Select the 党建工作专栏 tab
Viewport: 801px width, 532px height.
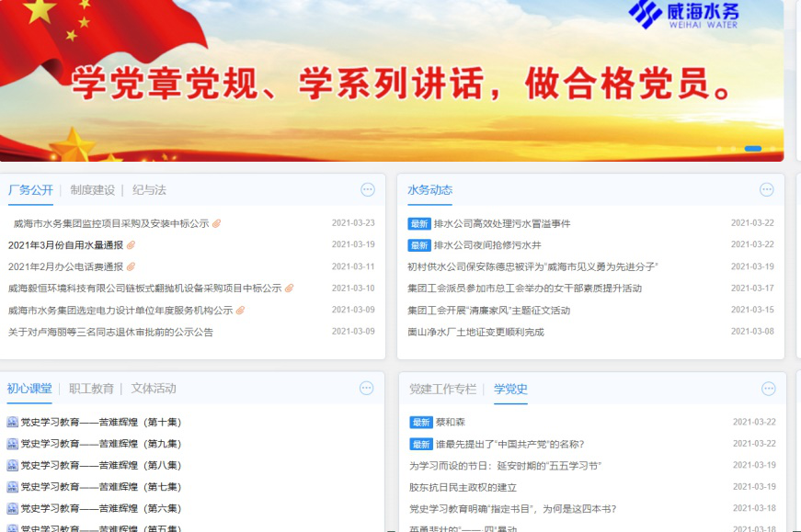click(443, 389)
